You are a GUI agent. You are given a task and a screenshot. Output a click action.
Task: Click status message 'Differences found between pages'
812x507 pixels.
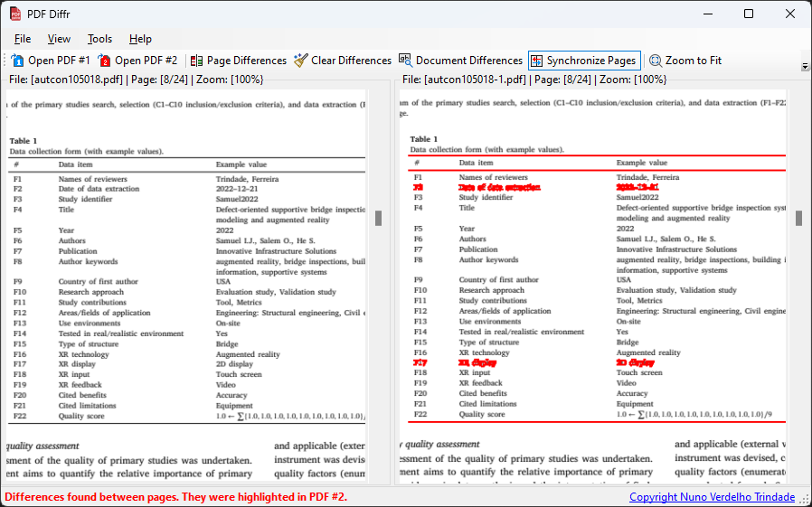(176, 497)
